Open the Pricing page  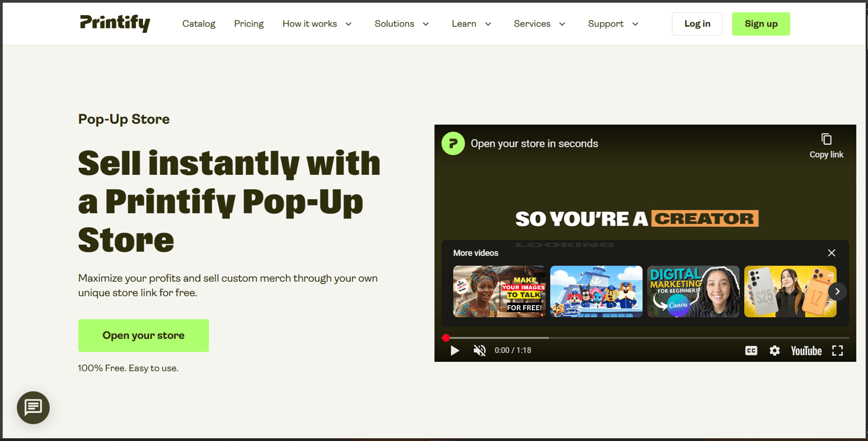pos(249,24)
